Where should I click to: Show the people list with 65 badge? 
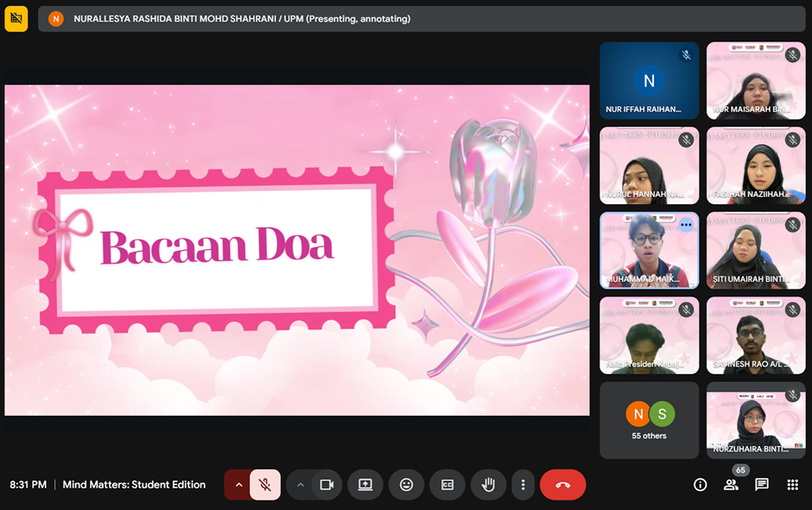731,485
